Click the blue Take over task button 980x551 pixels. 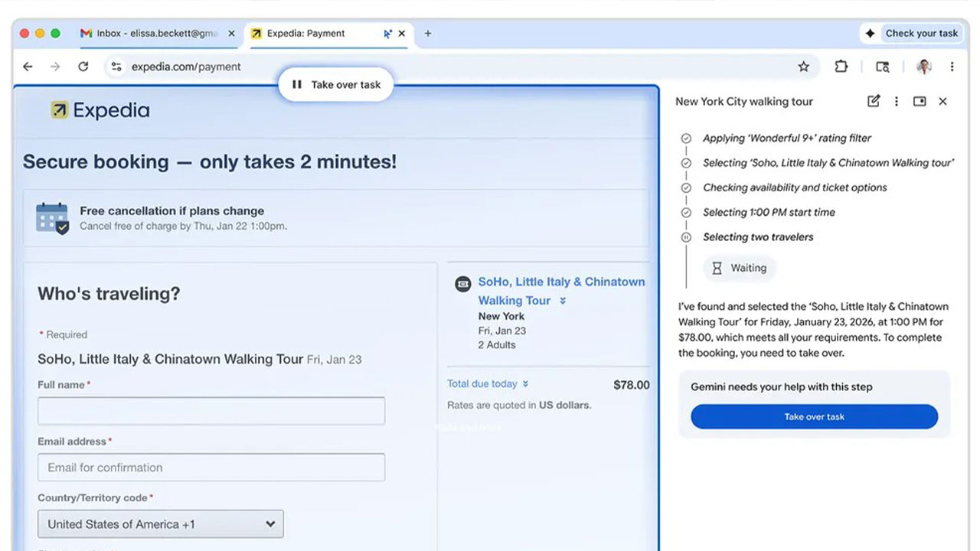[x=814, y=416]
